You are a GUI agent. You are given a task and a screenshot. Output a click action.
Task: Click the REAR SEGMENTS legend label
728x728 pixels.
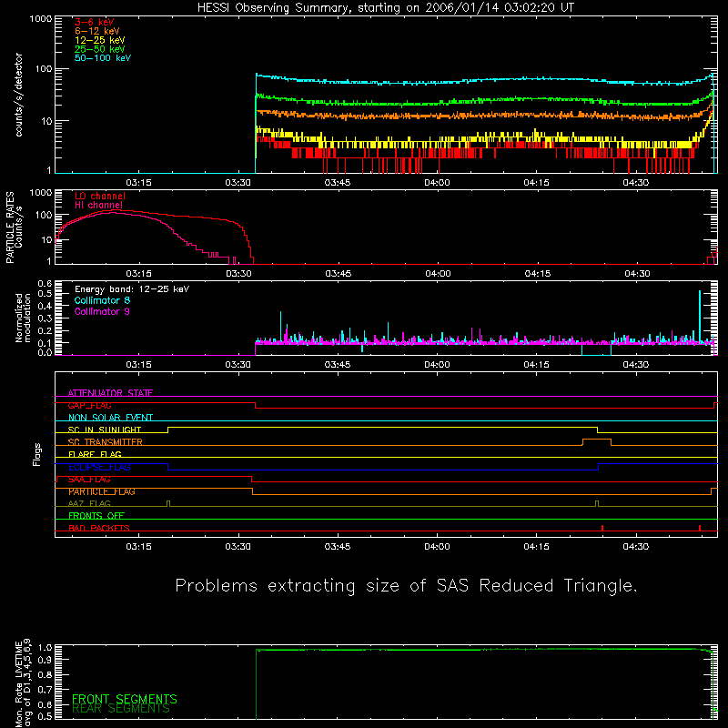[121, 709]
